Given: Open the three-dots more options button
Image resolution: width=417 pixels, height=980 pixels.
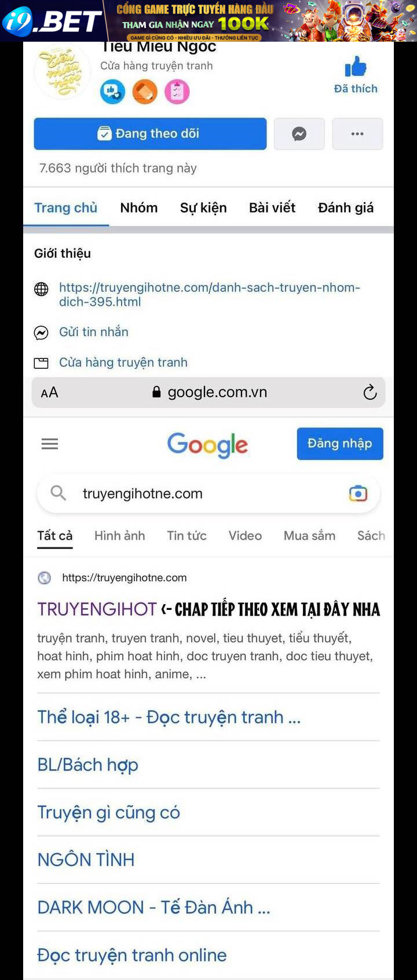Looking at the screenshot, I should pos(357,134).
